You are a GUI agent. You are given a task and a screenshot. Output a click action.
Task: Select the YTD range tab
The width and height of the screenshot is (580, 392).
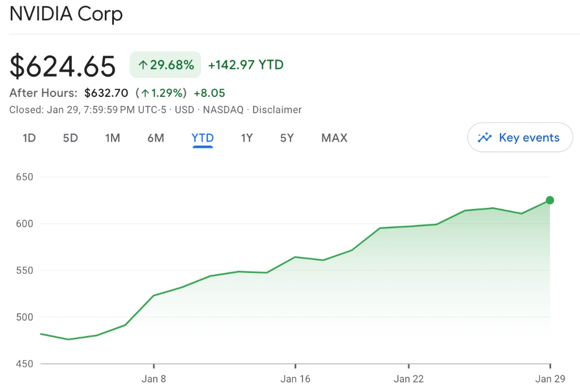203,138
